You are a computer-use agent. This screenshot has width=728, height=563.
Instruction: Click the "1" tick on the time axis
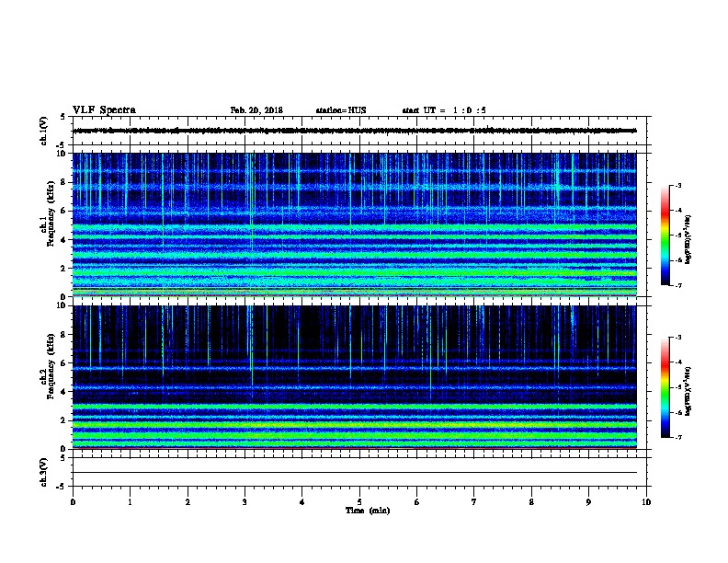pos(130,501)
